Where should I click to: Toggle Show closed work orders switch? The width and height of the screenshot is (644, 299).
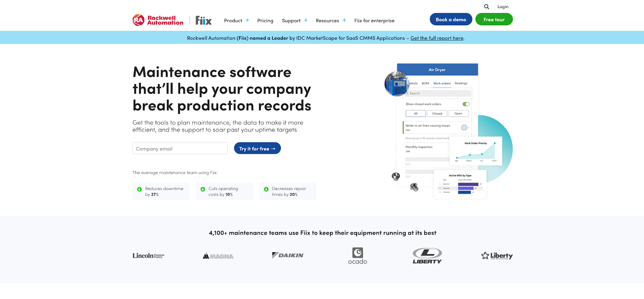pyautogui.click(x=466, y=104)
